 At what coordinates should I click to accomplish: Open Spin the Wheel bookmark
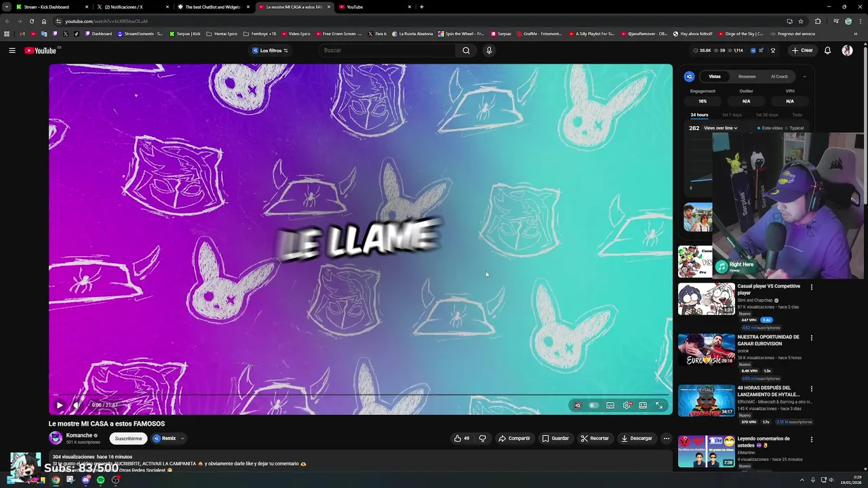(461, 34)
